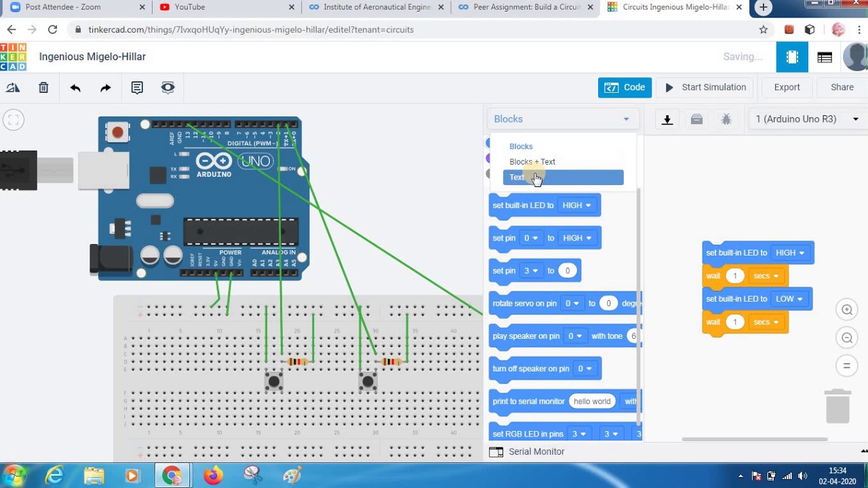This screenshot has width=868, height=488.
Task: Click the debugger bug icon
Action: click(x=726, y=119)
